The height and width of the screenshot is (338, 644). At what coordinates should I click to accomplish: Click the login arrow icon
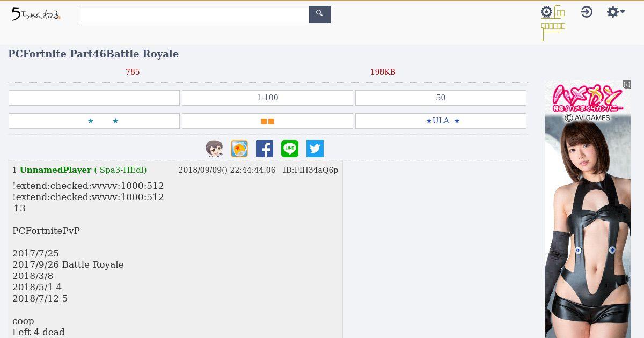587,12
